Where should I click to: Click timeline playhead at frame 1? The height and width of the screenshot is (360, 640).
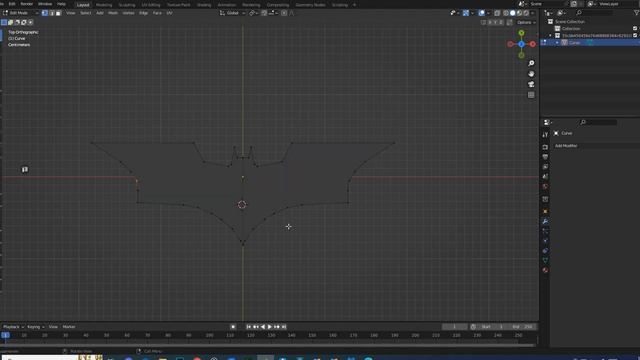(x=5, y=335)
